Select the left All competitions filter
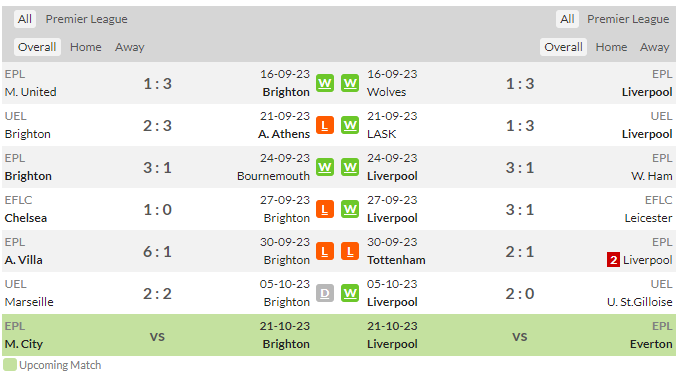This screenshot has height=385, width=680. coord(25,19)
